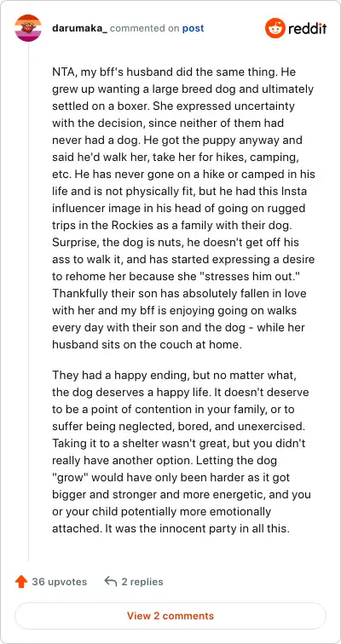Open the Reddit Snoo logo
Screen dimensions: 341x644
(x=275, y=28)
